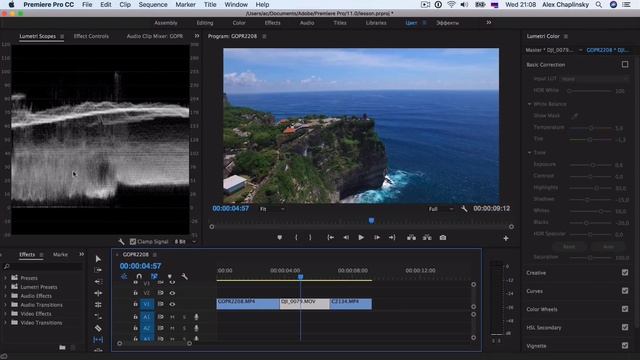The width and height of the screenshot is (640, 360).
Task: Click Add Marker in Program monitor
Action: [x=280, y=238]
